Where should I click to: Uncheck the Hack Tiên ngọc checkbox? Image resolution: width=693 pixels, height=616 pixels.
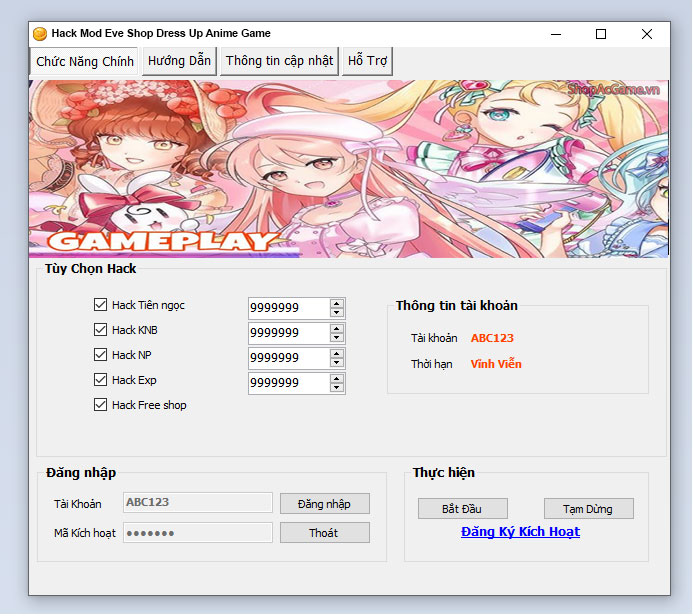point(100,304)
